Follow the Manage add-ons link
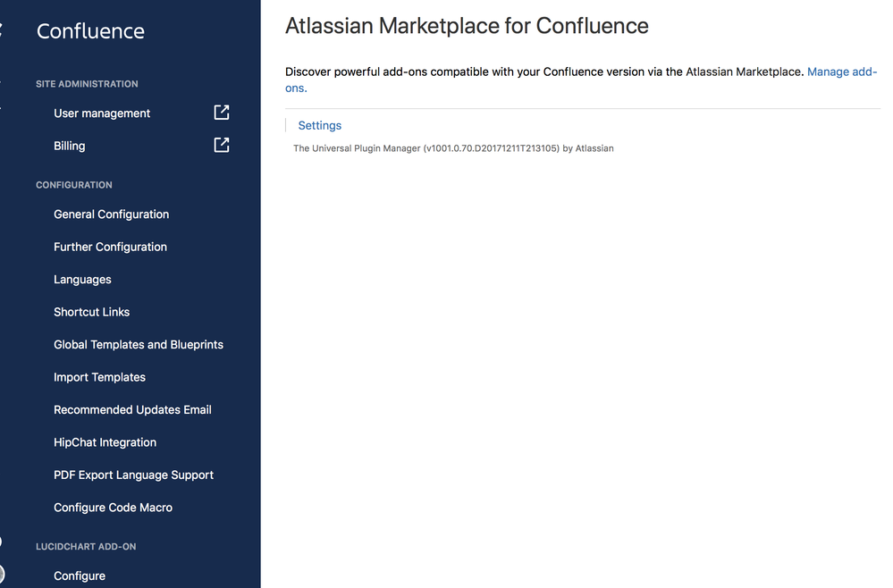The width and height of the screenshot is (893, 588). [x=842, y=71]
